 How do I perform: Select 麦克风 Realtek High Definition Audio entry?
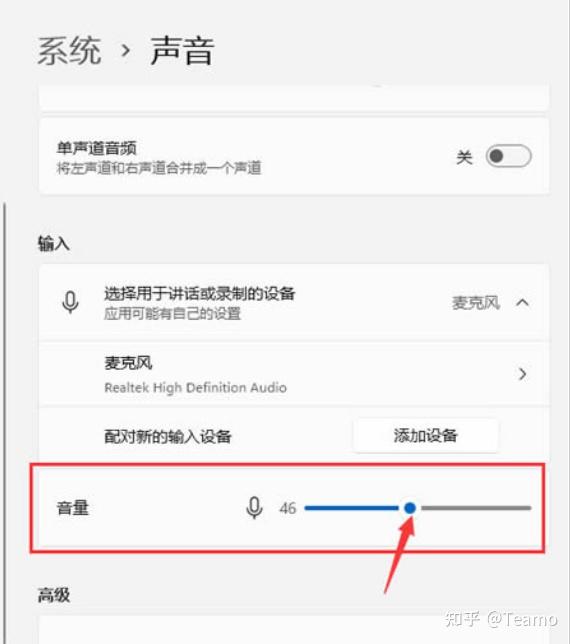[x=294, y=374]
